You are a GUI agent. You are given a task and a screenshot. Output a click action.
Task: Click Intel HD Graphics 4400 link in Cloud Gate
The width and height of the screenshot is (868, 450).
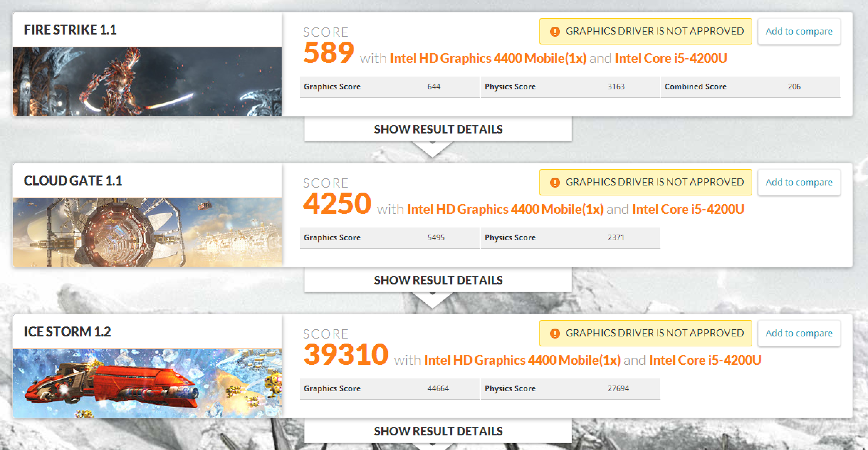point(505,209)
